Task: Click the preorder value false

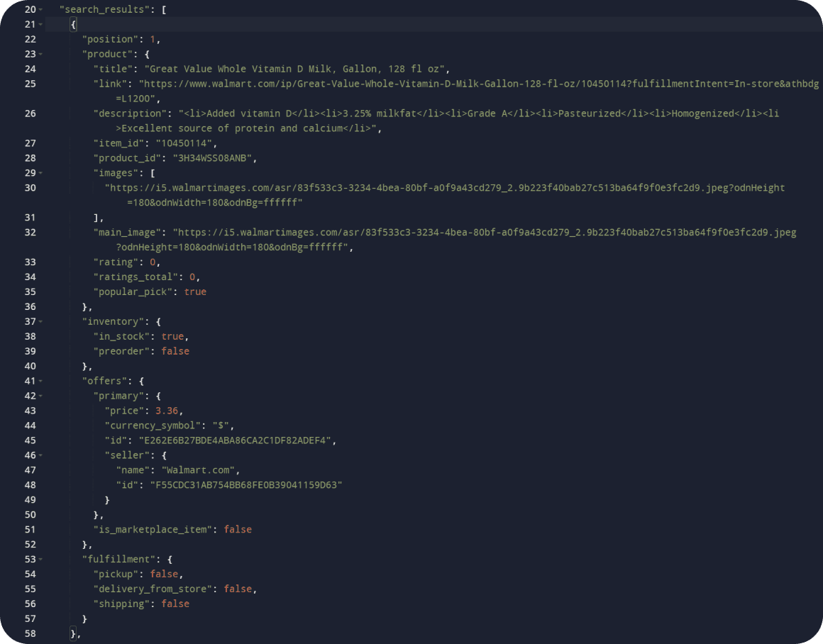Action: [175, 351]
